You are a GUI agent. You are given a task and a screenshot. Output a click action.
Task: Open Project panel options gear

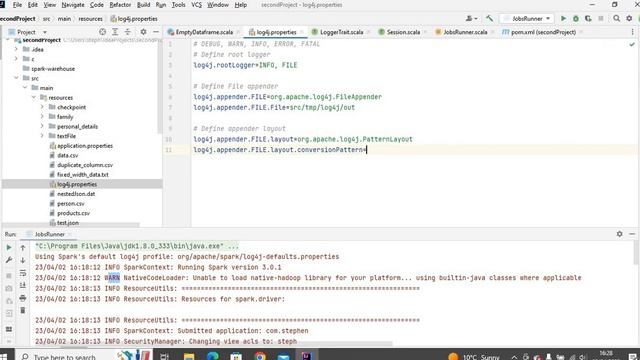coord(143,32)
